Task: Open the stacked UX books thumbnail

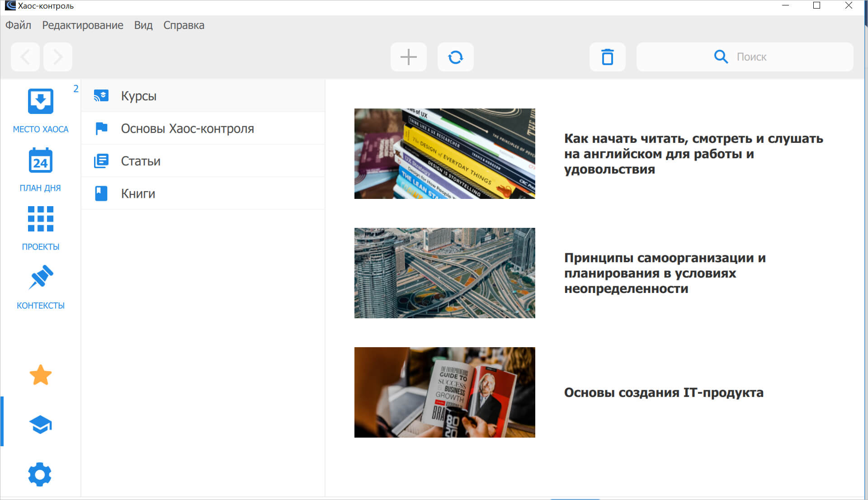Action: pos(445,154)
